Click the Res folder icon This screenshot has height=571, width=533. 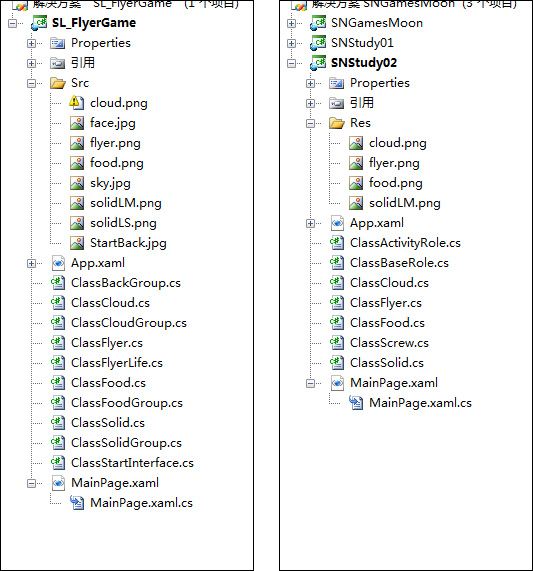337,123
